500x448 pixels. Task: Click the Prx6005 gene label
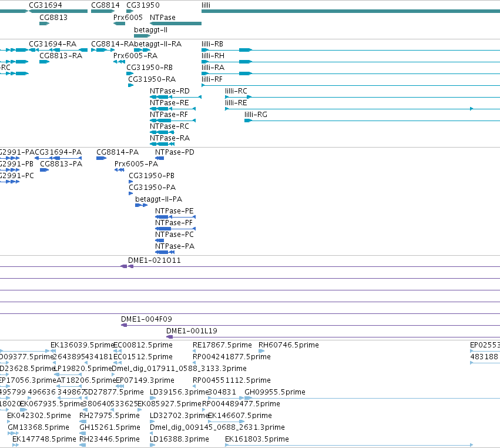(x=128, y=17)
